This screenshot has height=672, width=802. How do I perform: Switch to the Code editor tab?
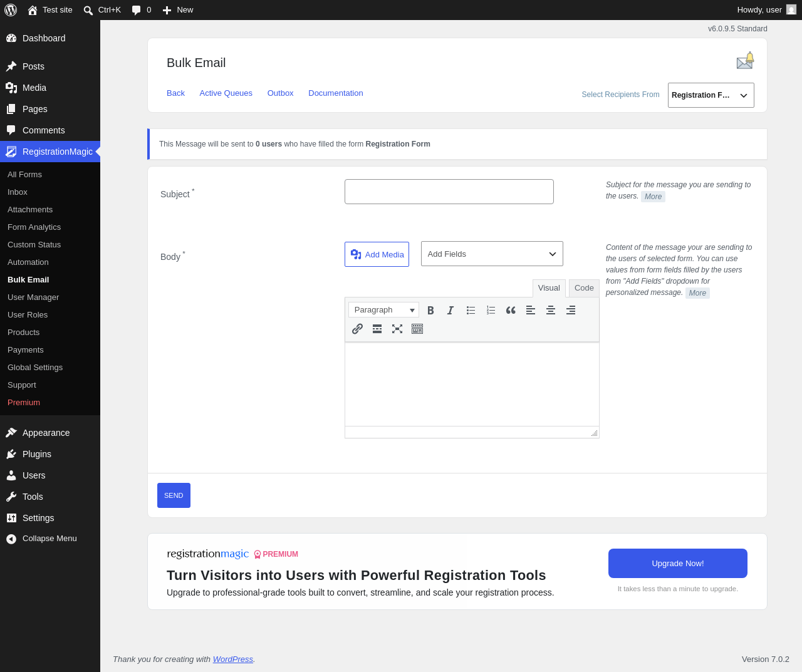pos(584,288)
